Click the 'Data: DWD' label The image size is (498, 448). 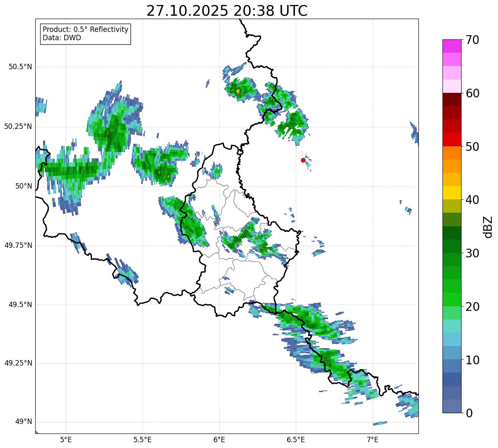pyautogui.click(x=62, y=38)
